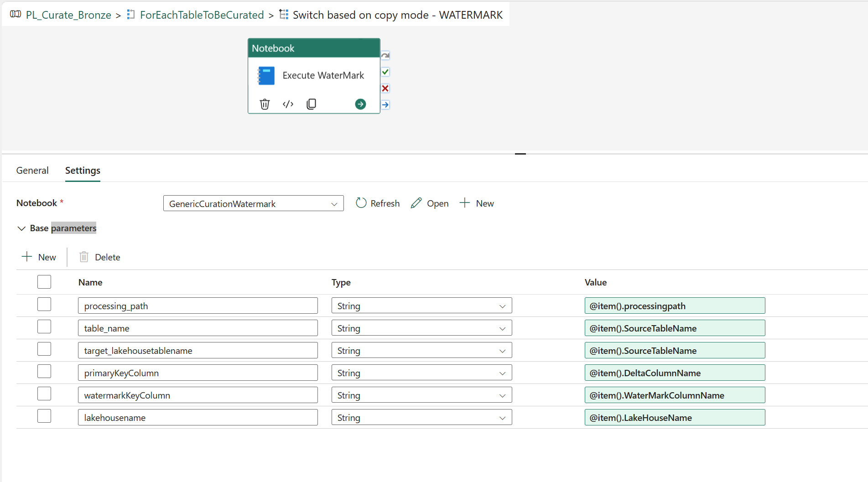Refresh the notebook list
Screen dimensions: 868x482
click(x=377, y=203)
